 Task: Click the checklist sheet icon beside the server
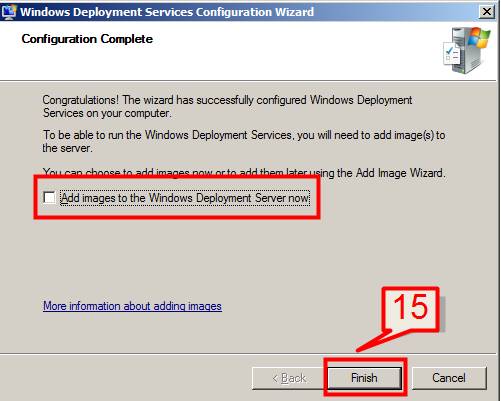[x=451, y=54]
